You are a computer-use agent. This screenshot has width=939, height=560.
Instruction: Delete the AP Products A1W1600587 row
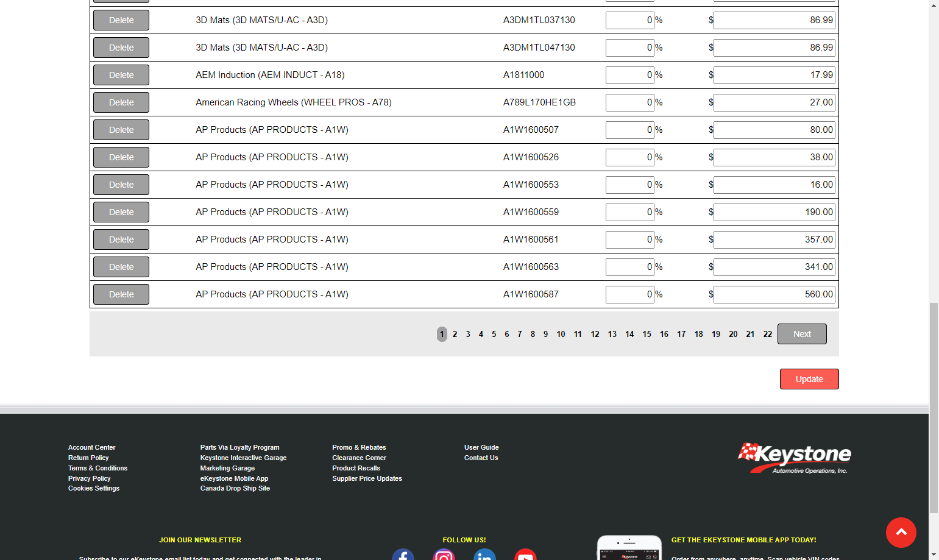[x=121, y=294]
